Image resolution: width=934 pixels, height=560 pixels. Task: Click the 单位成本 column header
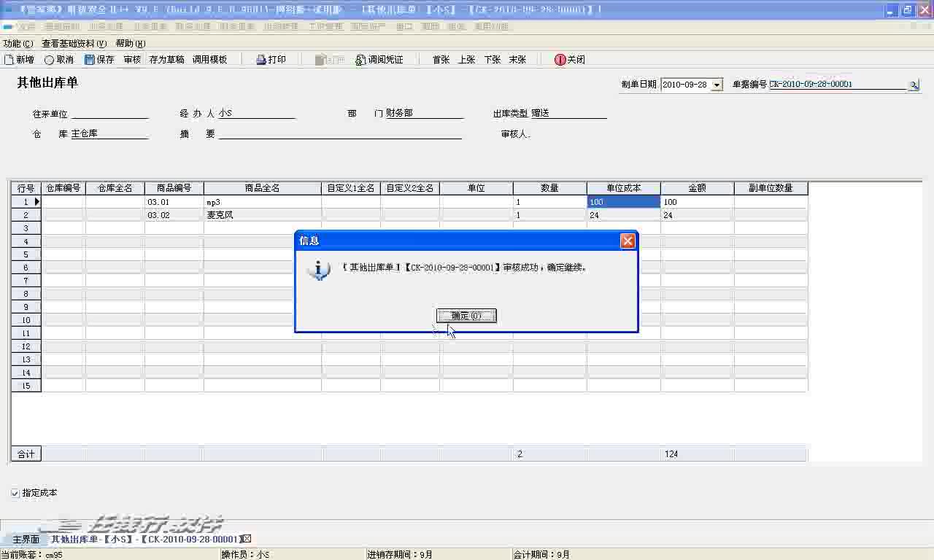[x=624, y=188]
